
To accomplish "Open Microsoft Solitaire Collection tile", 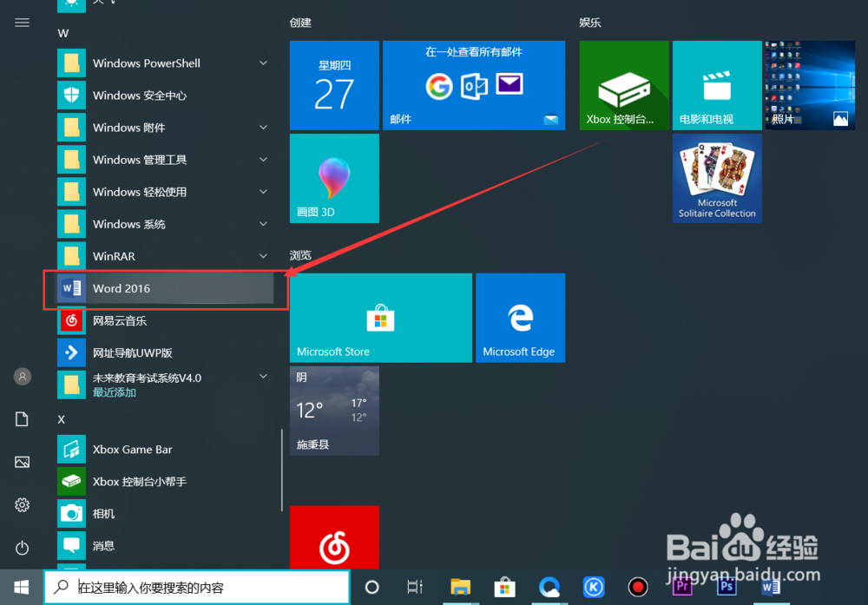I will click(x=717, y=178).
